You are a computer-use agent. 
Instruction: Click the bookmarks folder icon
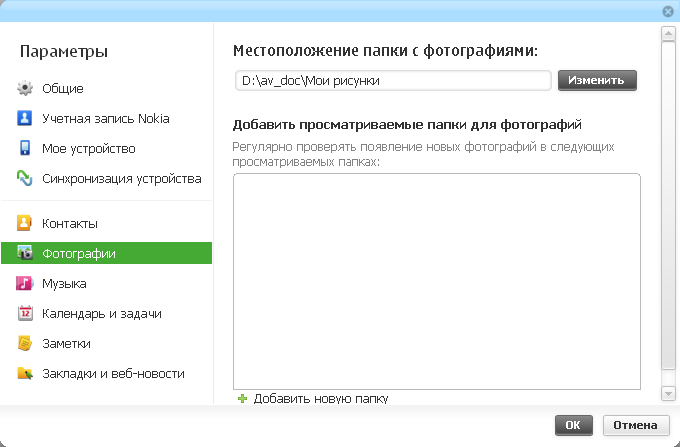click(25, 373)
